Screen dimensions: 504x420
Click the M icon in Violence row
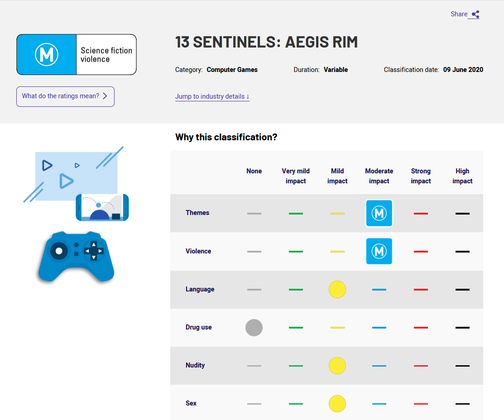tap(379, 251)
